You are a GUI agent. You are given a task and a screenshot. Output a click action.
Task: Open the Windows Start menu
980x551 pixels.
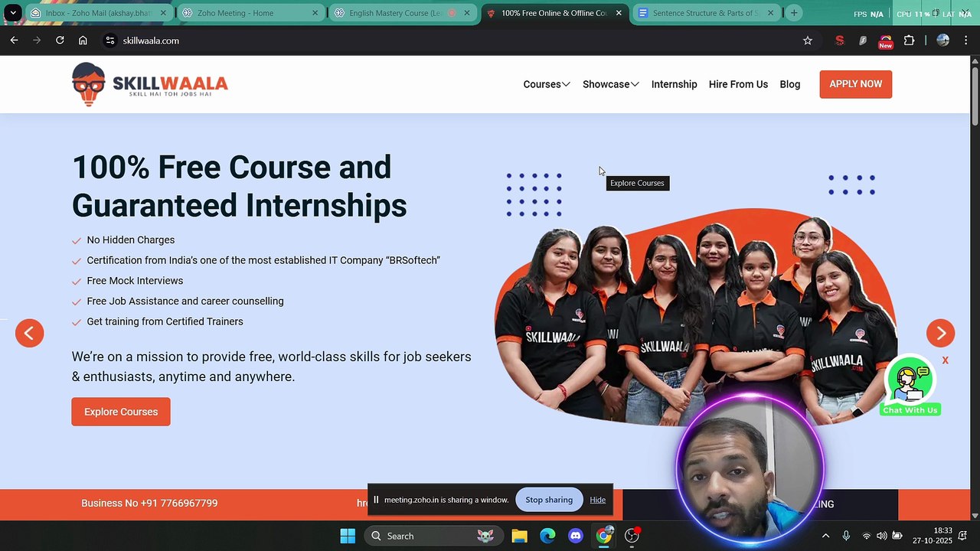[348, 536]
